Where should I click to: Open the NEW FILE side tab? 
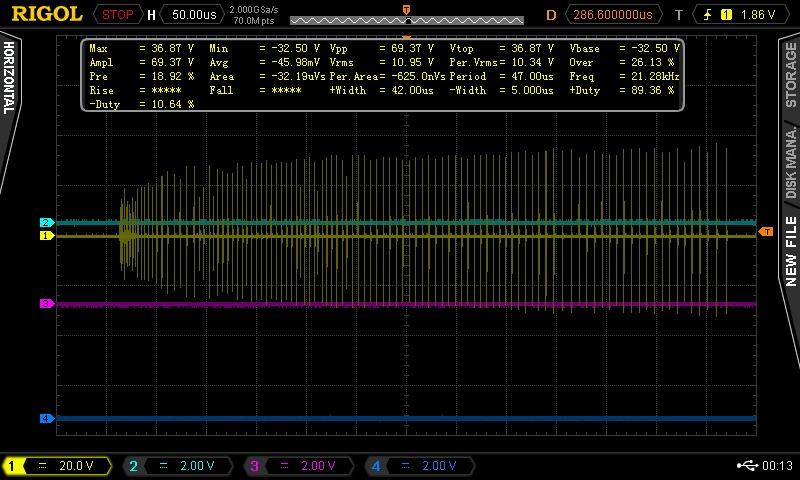(x=790, y=251)
